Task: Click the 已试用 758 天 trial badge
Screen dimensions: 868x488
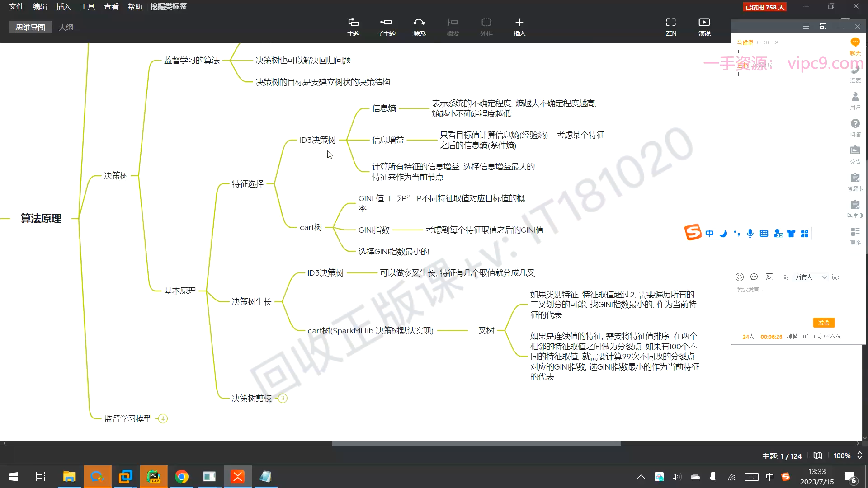Action: (x=764, y=7)
